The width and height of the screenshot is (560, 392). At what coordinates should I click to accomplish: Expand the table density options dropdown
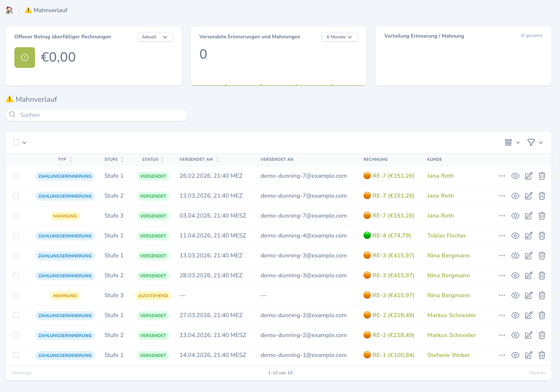[x=512, y=142]
